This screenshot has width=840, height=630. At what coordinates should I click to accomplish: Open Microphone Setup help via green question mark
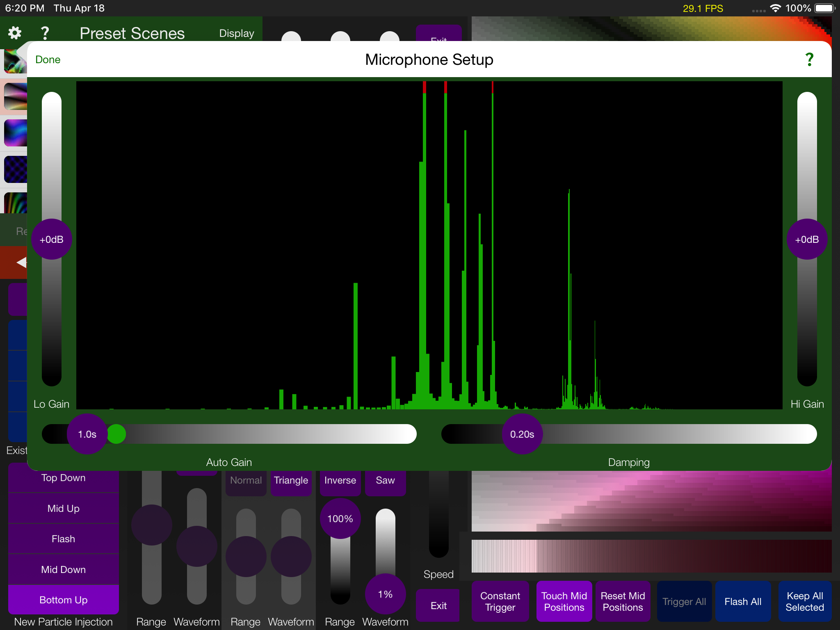point(808,59)
